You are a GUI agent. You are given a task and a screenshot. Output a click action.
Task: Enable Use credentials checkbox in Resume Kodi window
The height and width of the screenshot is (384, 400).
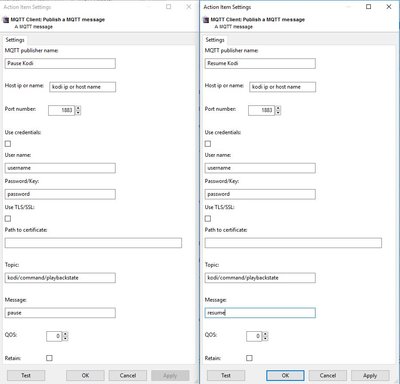click(208, 144)
